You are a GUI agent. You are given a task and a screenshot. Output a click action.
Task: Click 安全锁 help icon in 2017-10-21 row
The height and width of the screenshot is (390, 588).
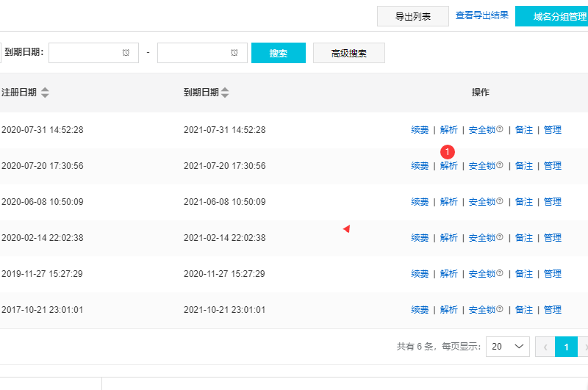[x=500, y=309]
